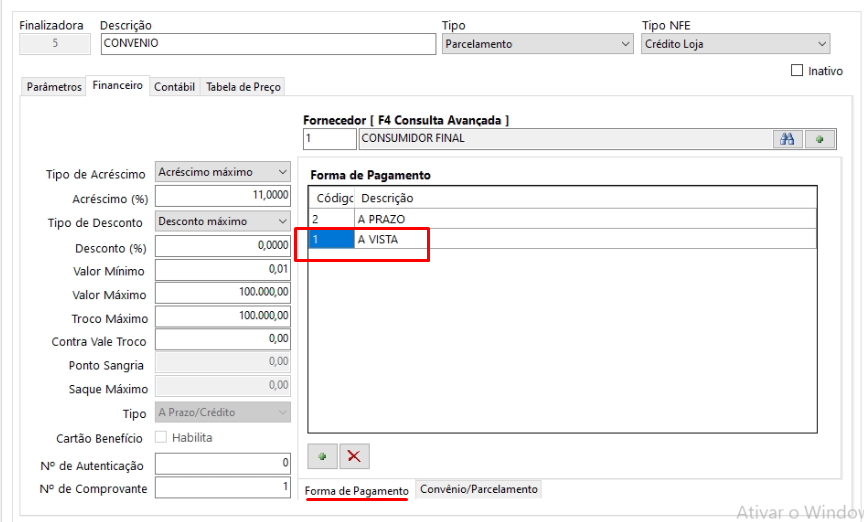Switch to the Parâmetros tab

pyautogui.click(x=54, y=87)
